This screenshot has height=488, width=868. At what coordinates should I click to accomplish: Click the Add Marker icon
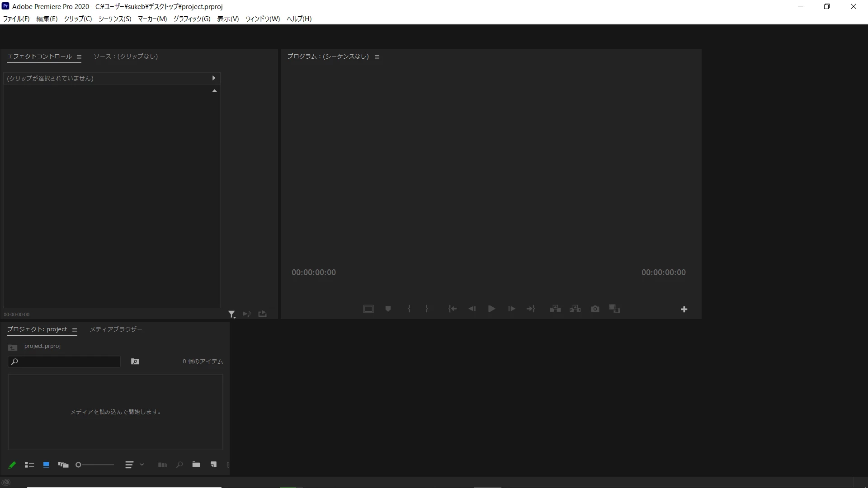point(388,309)
